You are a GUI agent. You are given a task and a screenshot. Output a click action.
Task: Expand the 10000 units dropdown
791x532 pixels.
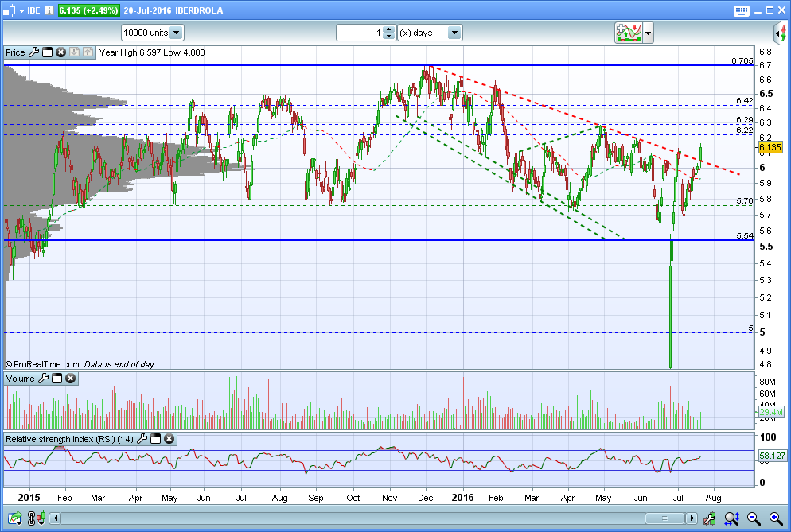(177, 33)
